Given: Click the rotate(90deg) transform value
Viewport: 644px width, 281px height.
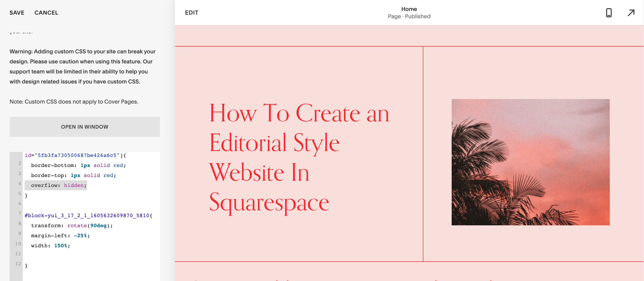Looking at the screenshot, I should tap(89, 225).
